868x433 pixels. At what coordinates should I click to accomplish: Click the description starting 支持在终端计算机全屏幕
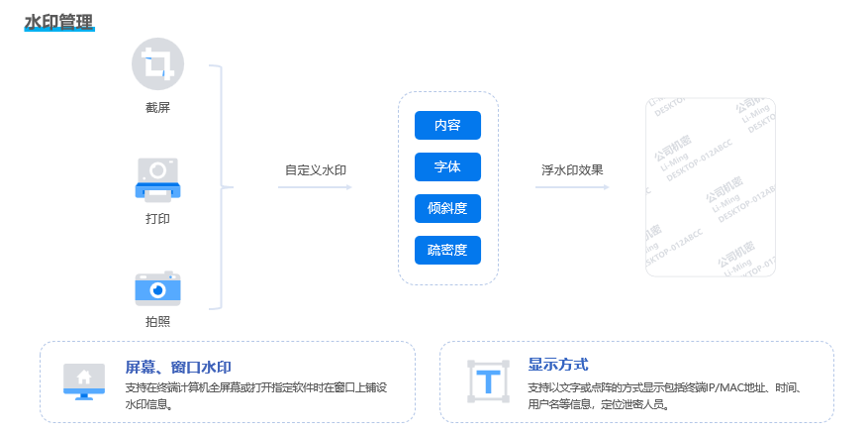point(256,396)
